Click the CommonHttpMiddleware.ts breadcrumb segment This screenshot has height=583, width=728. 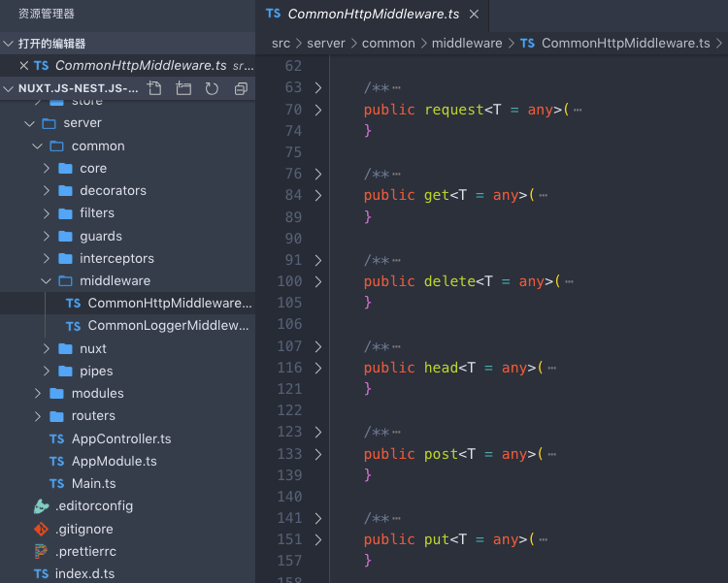tap(614, 44)
